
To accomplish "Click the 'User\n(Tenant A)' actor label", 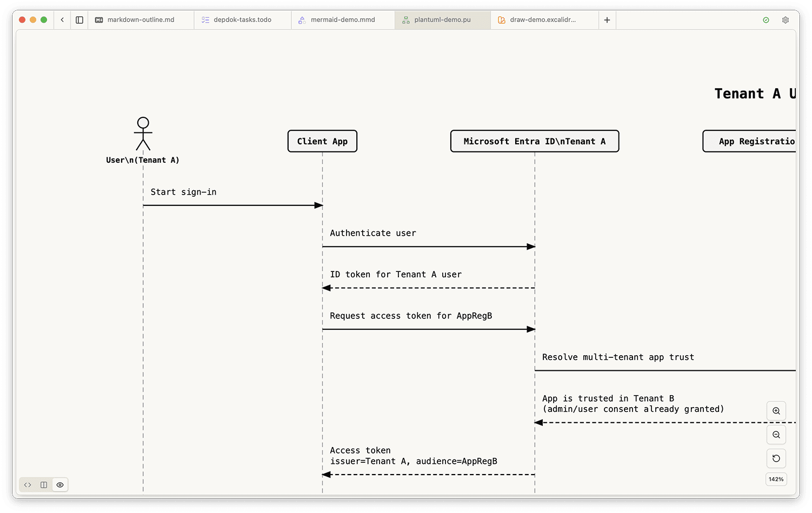I will [143, 160].
